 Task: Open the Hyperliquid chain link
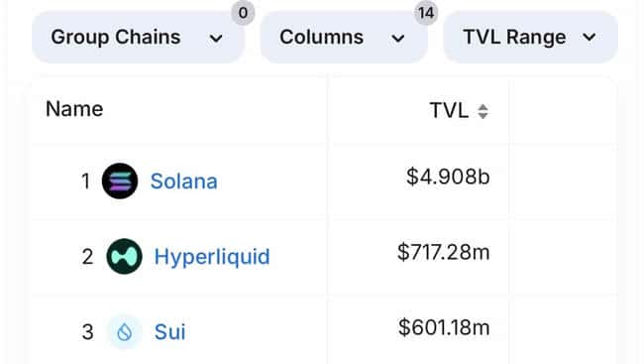click(212, 257)
